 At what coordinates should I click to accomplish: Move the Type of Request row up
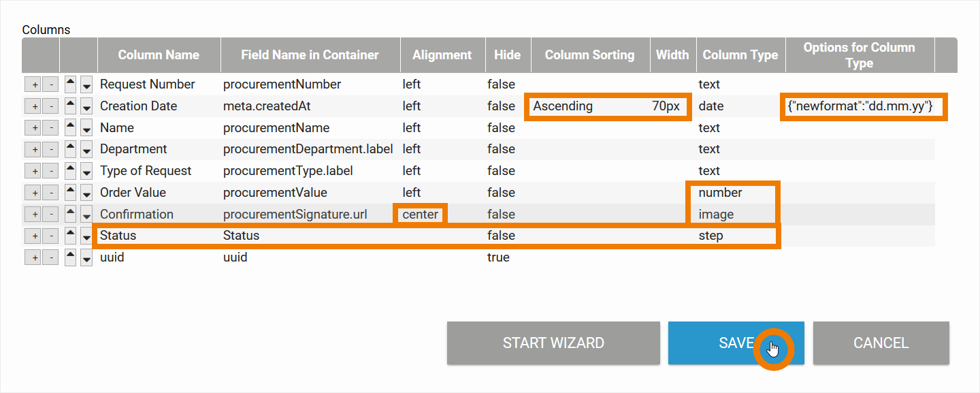tap(69, 170)
